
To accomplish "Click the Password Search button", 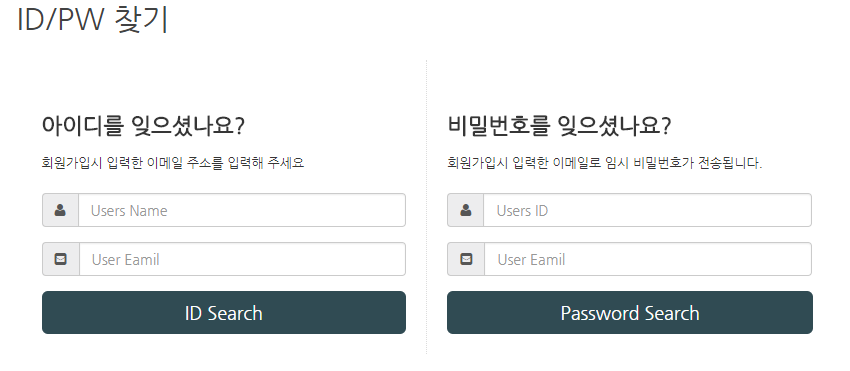I will point(630,312).
